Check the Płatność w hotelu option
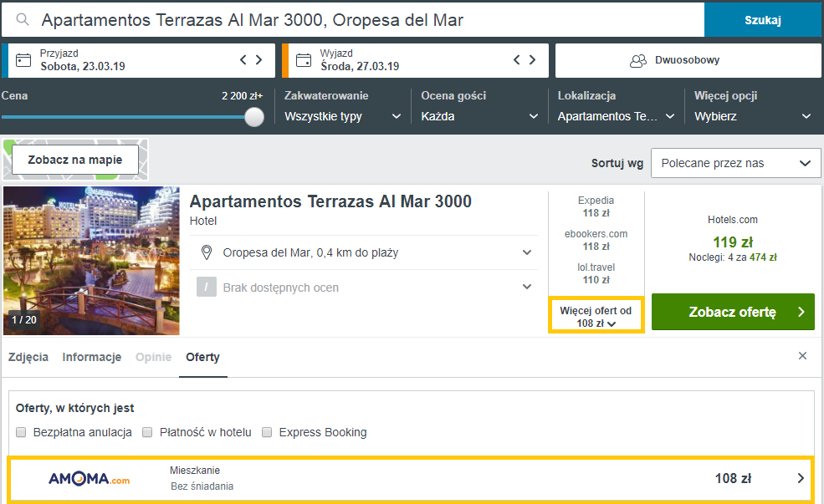 pos(147,432)
